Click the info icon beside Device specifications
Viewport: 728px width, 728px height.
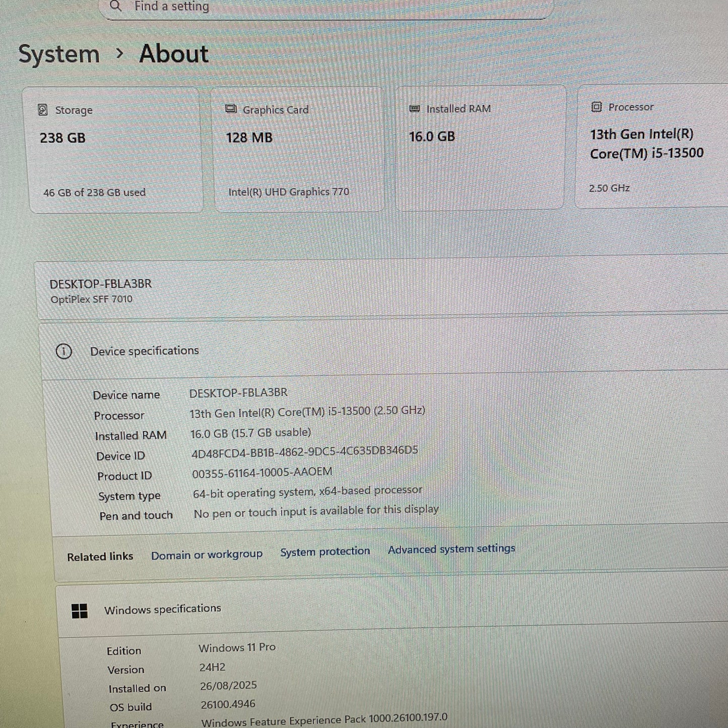(x=64, y=352)
